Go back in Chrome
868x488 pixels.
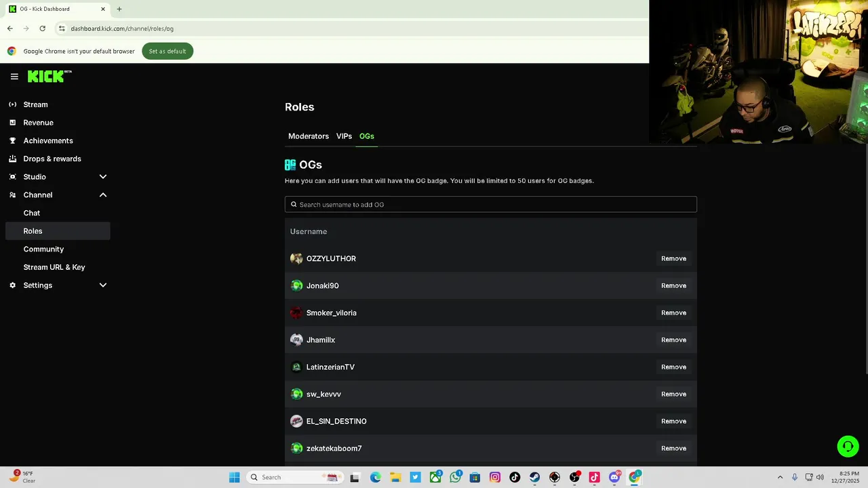click(9, 28)
